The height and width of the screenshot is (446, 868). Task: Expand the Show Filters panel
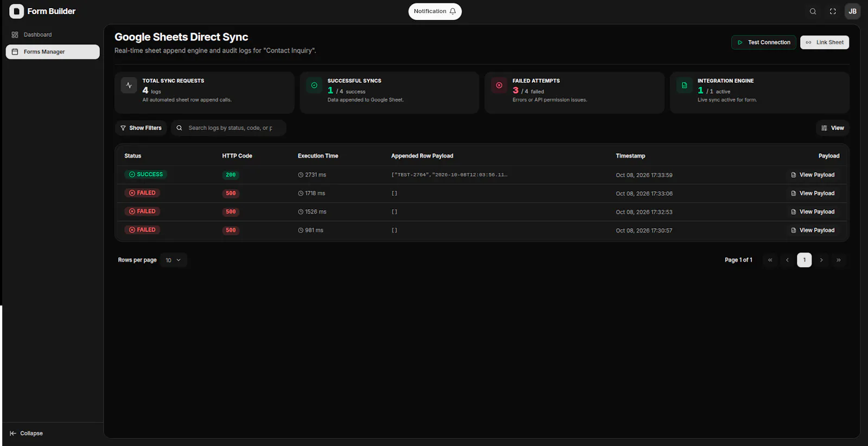141,128
